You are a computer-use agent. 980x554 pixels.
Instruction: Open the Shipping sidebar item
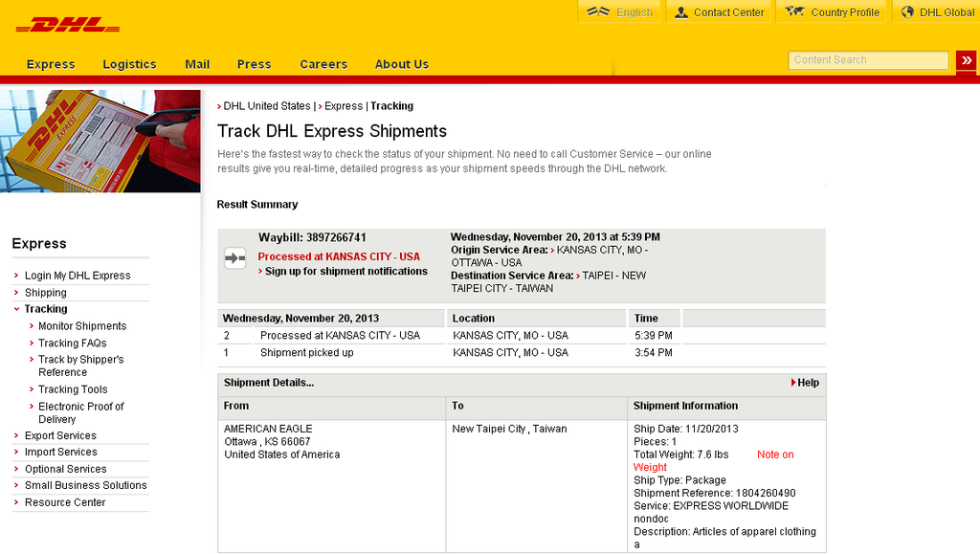[46, 293]
